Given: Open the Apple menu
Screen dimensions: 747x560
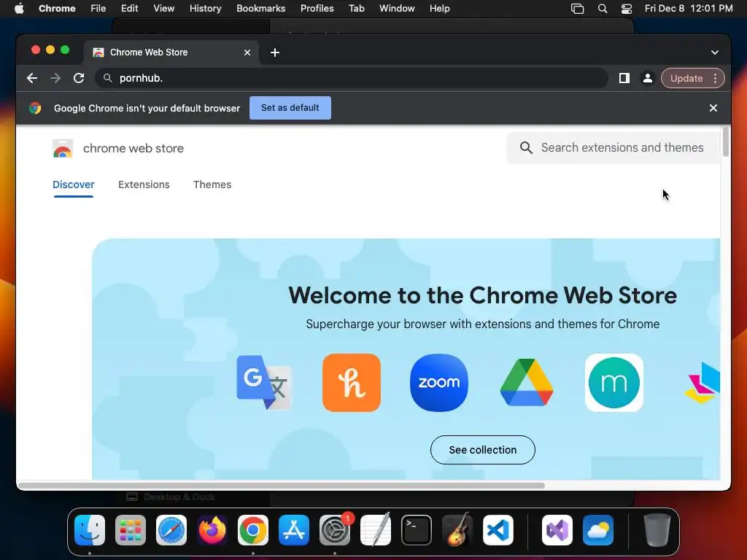Looking at the screenshot, I should [x=19, y=9].
